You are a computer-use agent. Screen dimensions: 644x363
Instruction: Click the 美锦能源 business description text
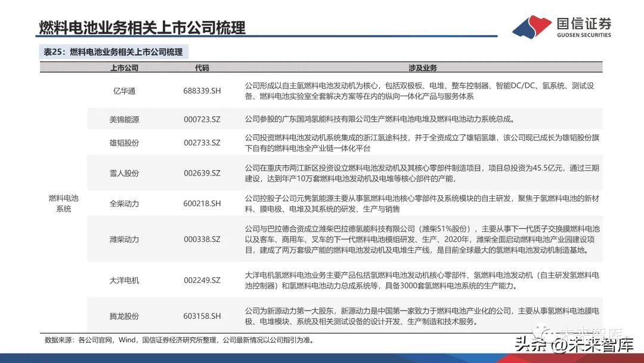(380, 119)
